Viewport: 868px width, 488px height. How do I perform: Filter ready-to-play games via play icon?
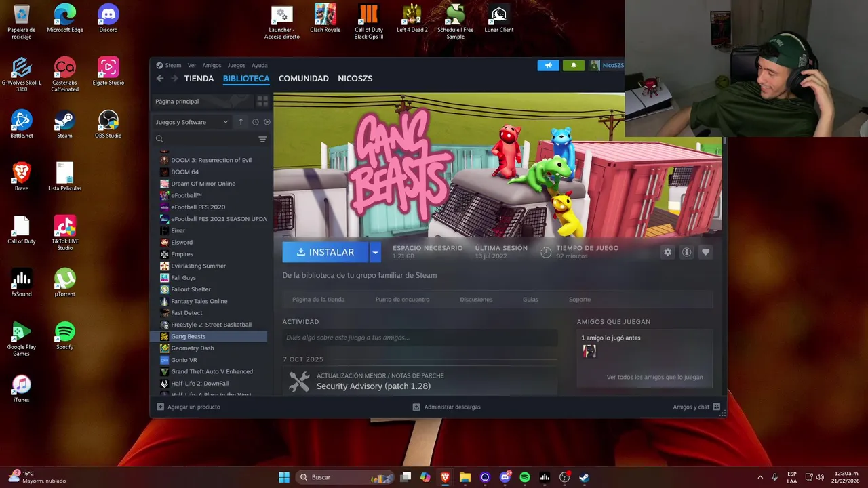267,122
